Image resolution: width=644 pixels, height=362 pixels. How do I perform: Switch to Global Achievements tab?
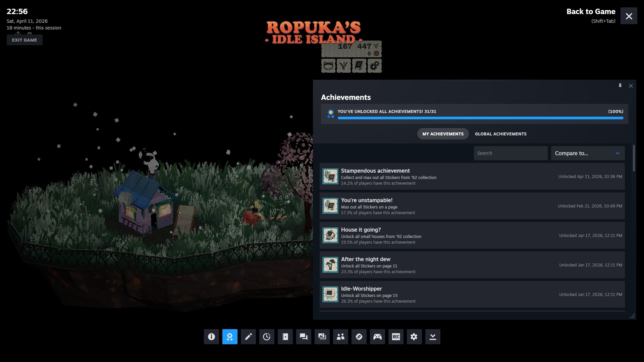coord(500,134)
